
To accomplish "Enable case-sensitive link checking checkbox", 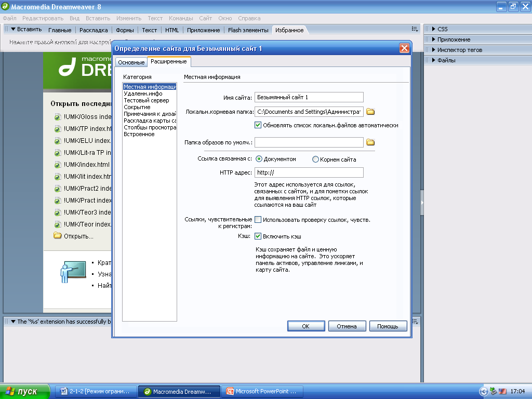I will click(258, 220).
